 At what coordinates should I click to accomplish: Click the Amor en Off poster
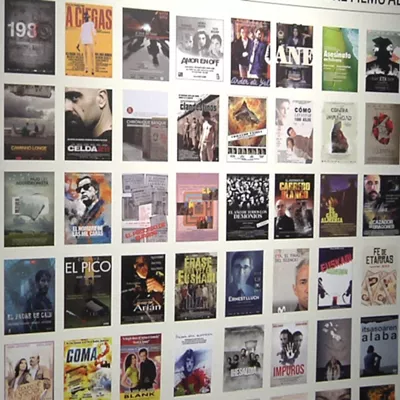click(200, 48)
